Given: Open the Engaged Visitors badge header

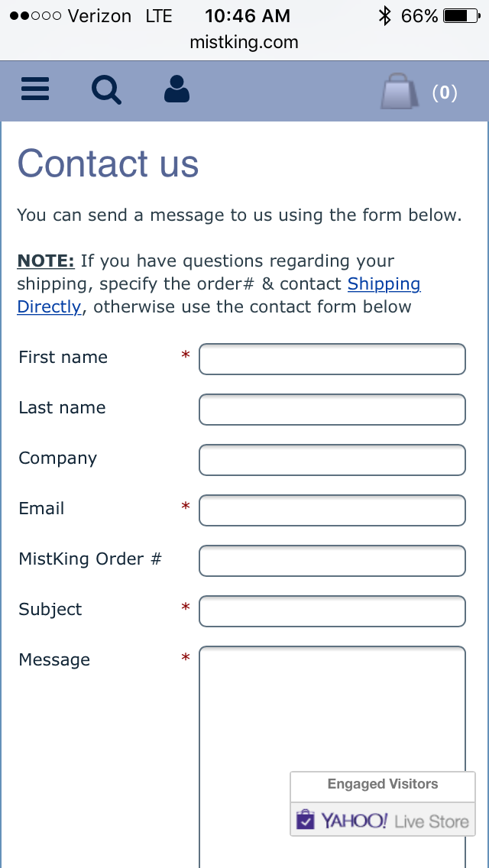Looking at the screenshot, I should [383, 786].
